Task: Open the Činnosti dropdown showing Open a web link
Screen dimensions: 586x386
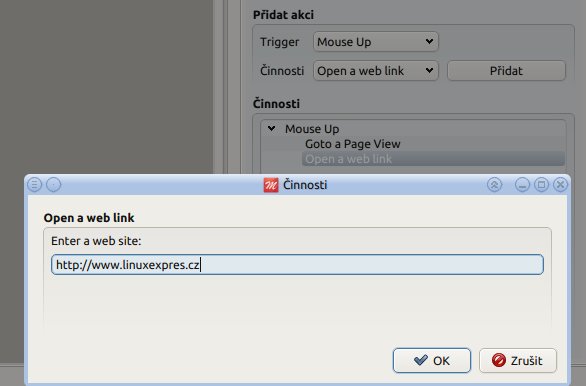Action: point(376,71)
